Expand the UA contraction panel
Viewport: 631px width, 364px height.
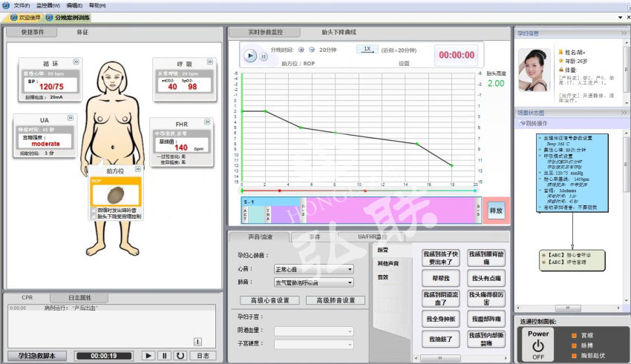[x=71, y=118]
